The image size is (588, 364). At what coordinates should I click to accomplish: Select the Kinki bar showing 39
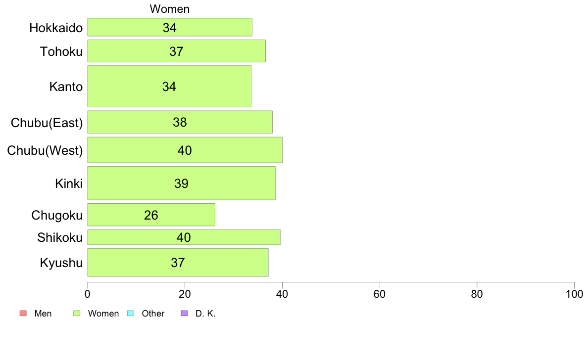[182, 183]
